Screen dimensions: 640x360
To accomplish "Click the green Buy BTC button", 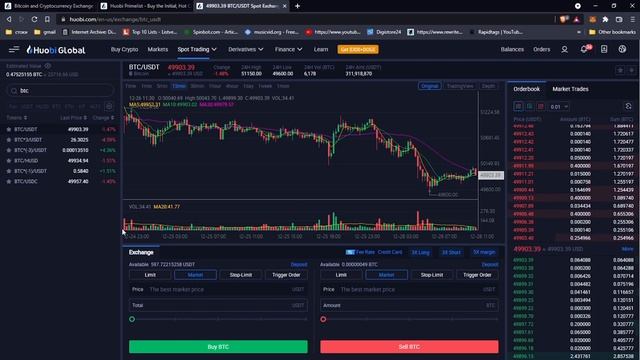I will pos(218,347).
